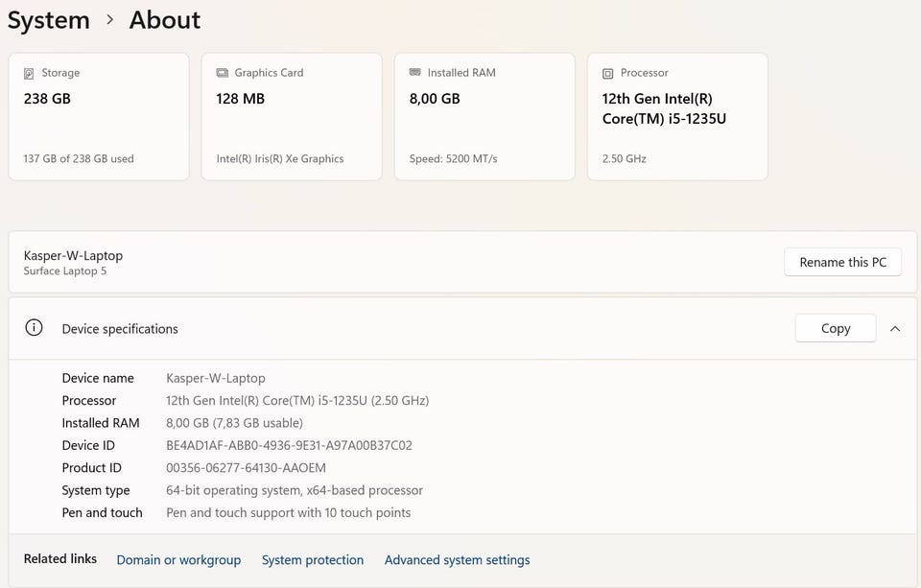921x588 pixels.
Task: Click 'Speed: 5200 MT/s' text
Action: [454, 158]
